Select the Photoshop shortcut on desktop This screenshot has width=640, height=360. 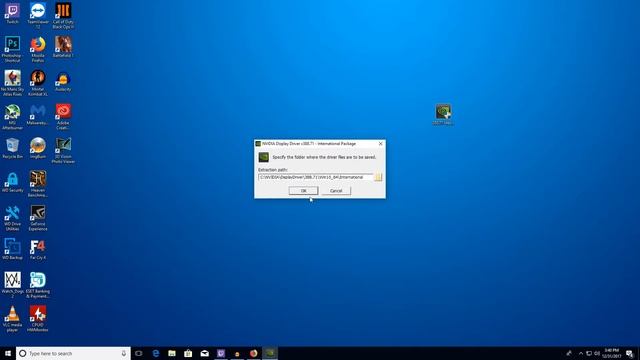[12, 49]
